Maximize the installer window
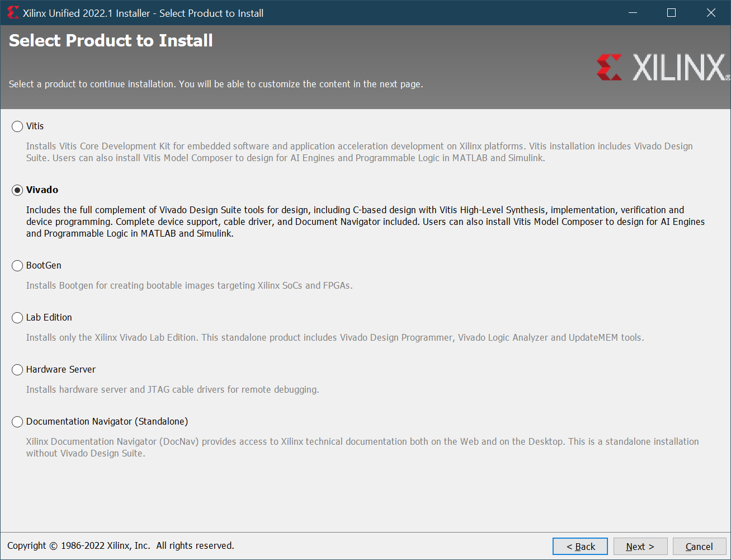The image size is (731, 560). [x=672, y=13]
